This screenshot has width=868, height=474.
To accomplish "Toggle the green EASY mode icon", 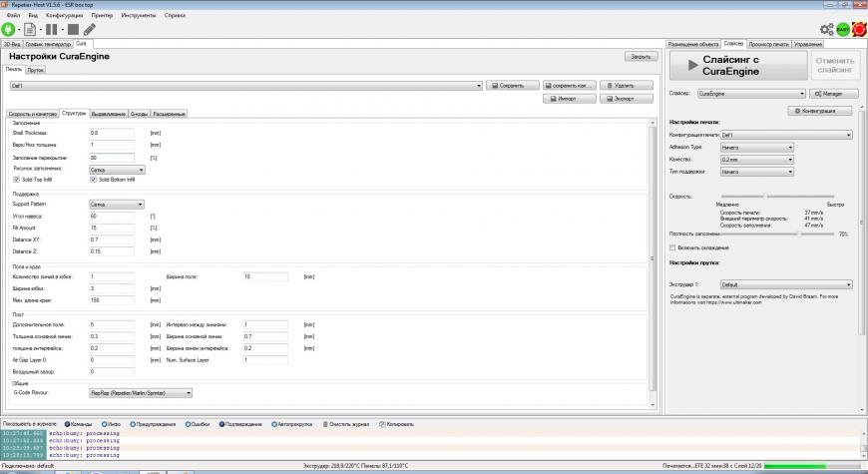I will point(843,29).
